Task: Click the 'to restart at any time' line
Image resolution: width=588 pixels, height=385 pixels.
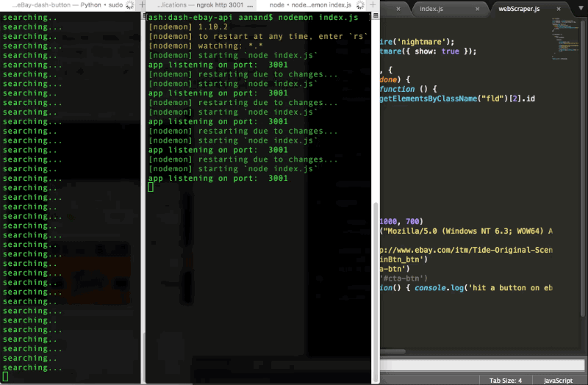Action: coord(257,36)
